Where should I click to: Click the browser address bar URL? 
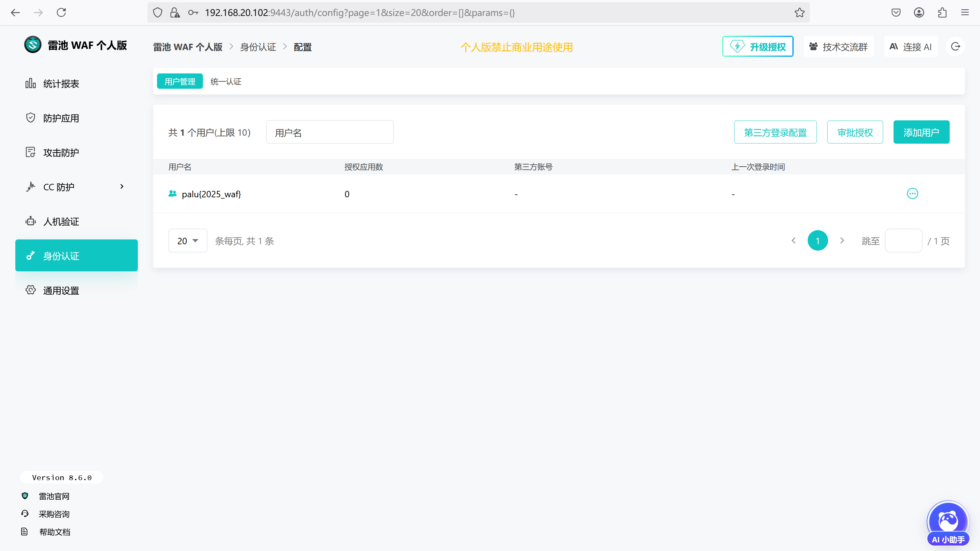[x=360, y=12]
